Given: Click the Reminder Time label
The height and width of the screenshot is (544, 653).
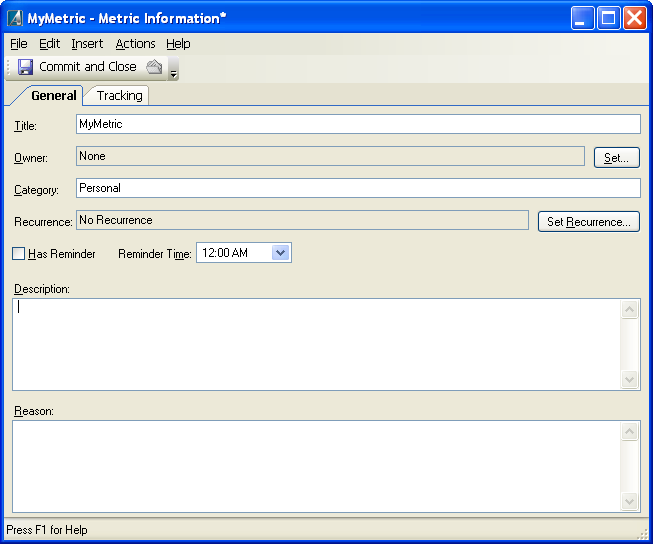Looking at the screenshot, I should (x=155, y=254).
